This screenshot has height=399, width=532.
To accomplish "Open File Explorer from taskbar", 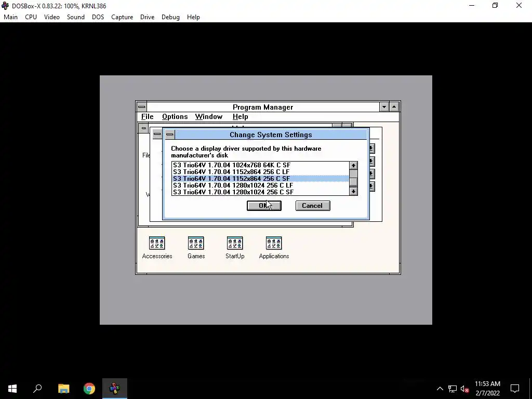I will pos(63,389).
